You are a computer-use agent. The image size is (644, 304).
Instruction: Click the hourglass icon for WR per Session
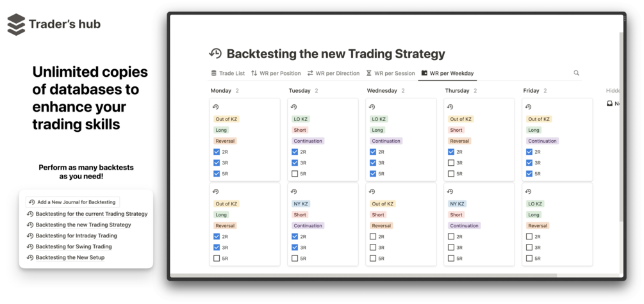coord(369,73)
